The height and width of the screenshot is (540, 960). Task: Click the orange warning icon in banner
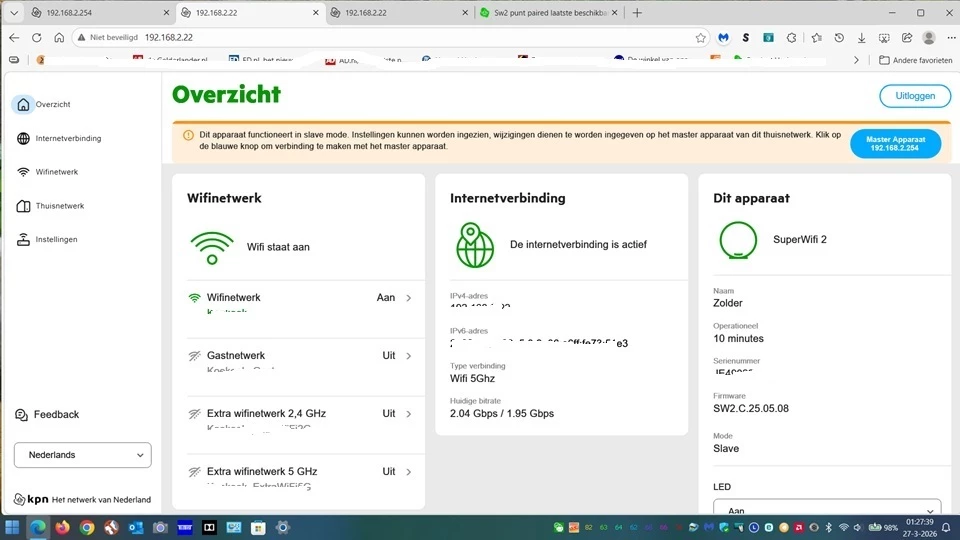(189, 135)
